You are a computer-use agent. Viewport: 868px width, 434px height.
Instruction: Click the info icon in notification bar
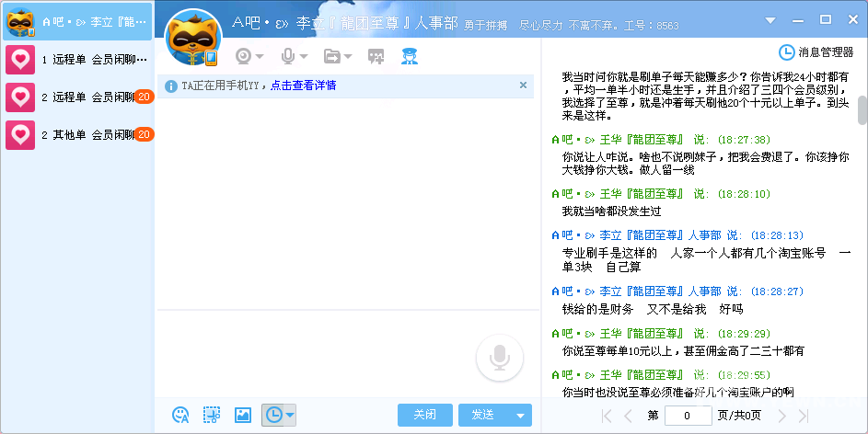click(171, 86)
